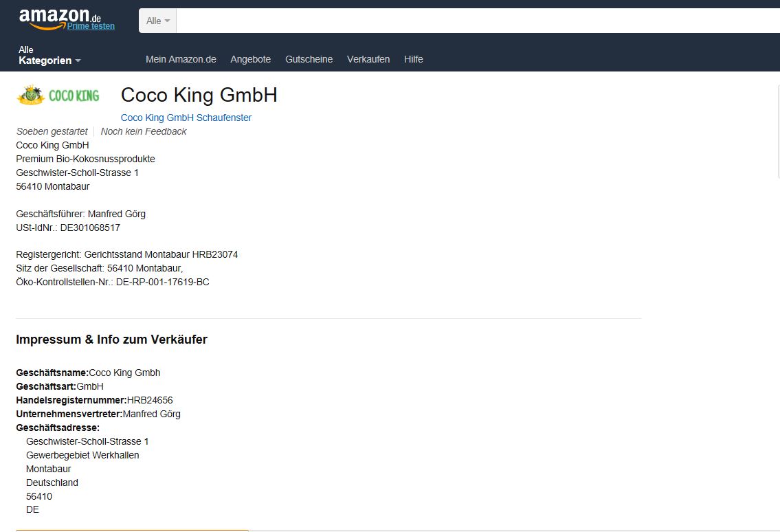This screenshot has height=532, width=780.
Task: Open Mein Amazon.de in navigation
Action: (181, 59)
